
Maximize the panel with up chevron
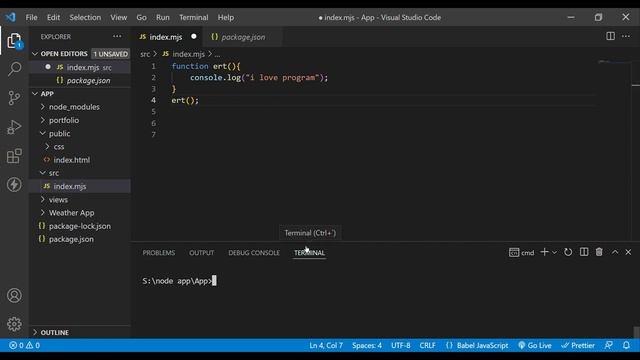tap(615, 252)
